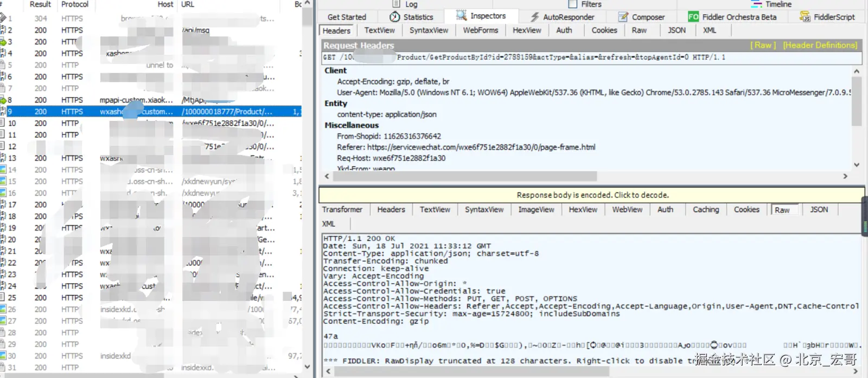The width and height of the screenshot is (868, 378).
Task: Open the response Caching tab
Action: point(706,209)
